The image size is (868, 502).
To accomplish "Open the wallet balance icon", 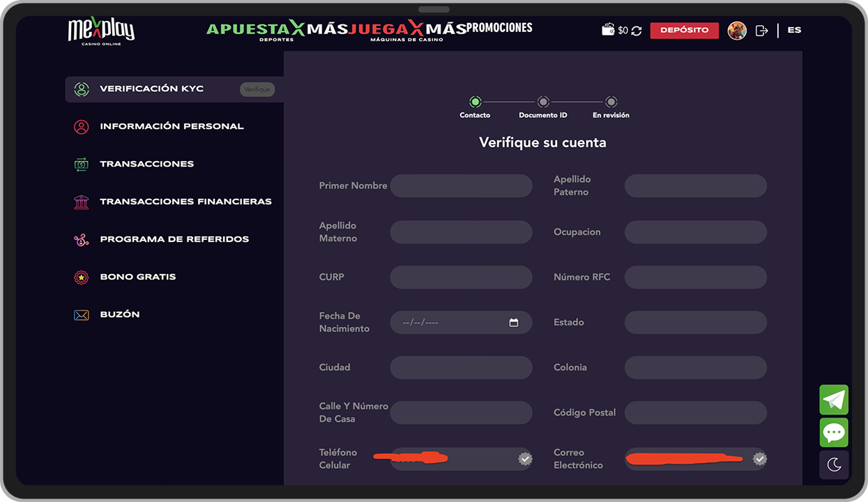I will coord(609,30).
